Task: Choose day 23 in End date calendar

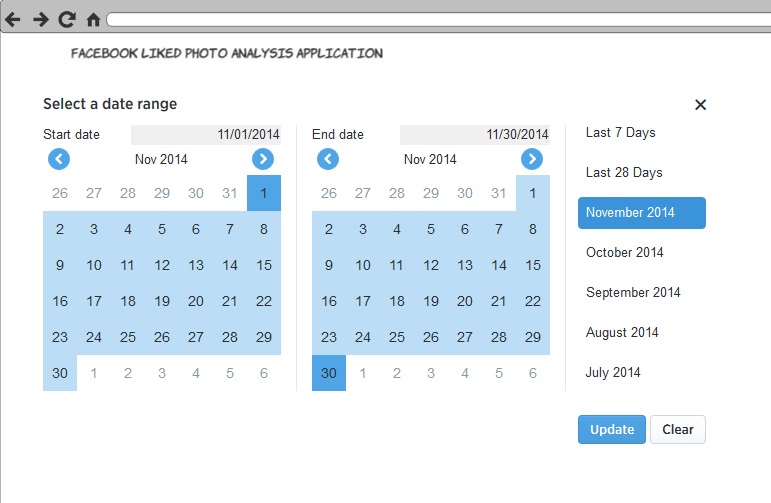Action: 329,337
